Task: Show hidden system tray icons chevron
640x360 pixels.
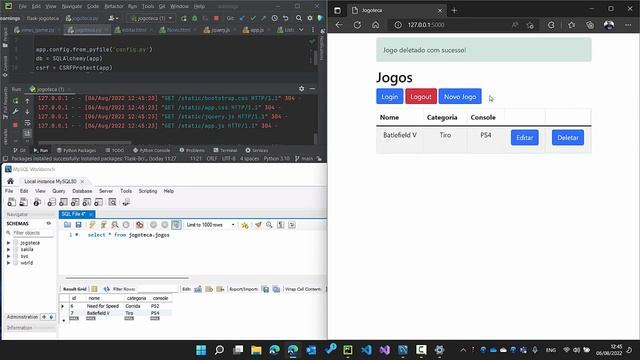Action: [x=463, y=350]
